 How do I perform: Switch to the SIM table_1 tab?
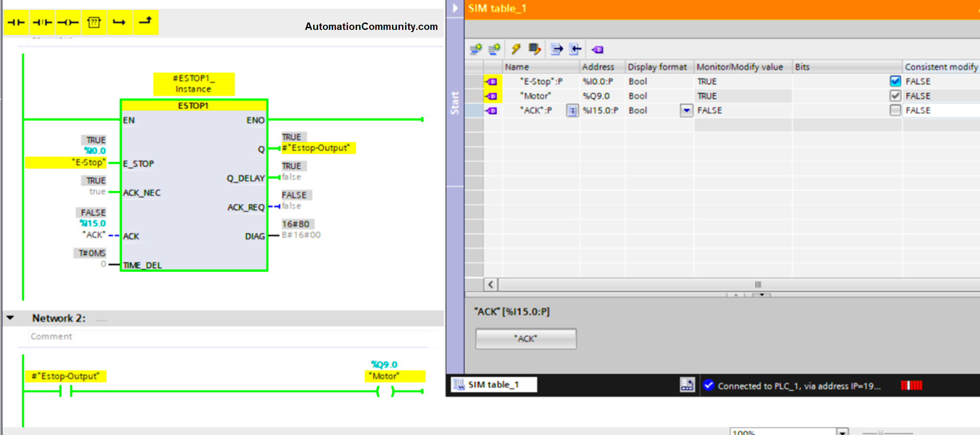(x=494, y=384)
